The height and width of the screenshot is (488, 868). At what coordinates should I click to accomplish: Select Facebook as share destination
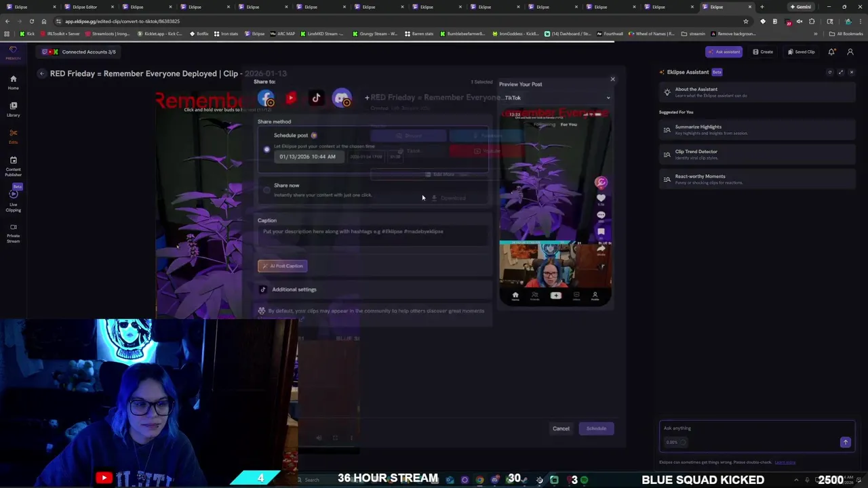(266, 99)
